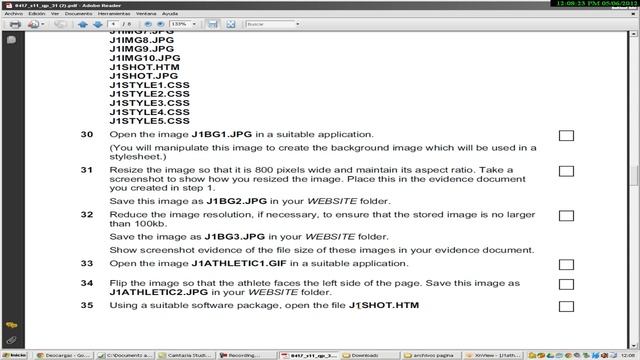Open the Attachments paperclip icon in sidebar
The image size is (640, 360).
[x=11, y=340]
